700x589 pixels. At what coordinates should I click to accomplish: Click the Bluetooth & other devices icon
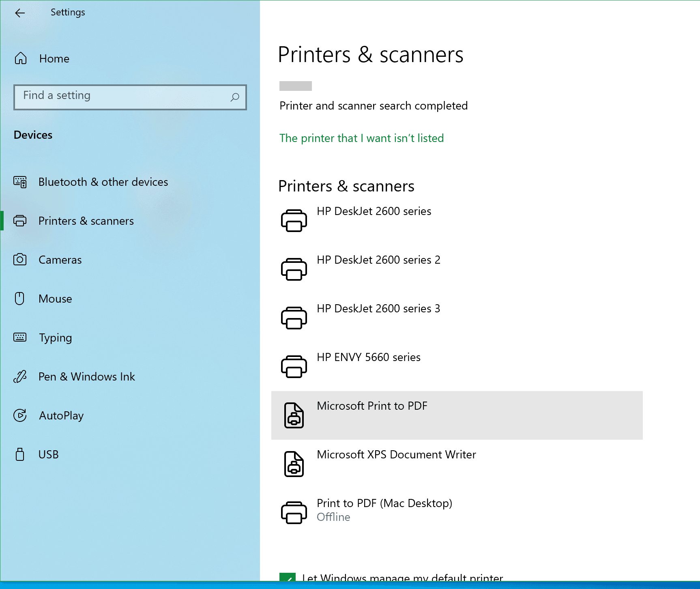(20, 182)
